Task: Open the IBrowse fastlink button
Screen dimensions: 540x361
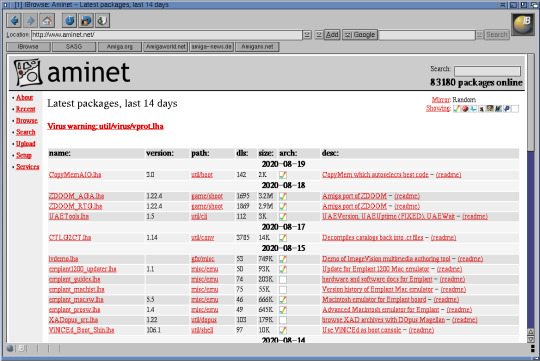Action: [28, 47]
